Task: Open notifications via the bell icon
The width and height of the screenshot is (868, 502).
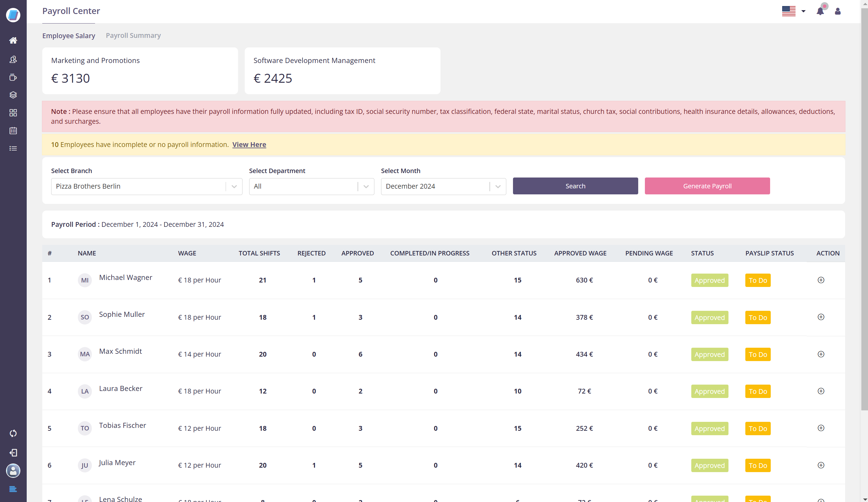Action: pos(820,11)
